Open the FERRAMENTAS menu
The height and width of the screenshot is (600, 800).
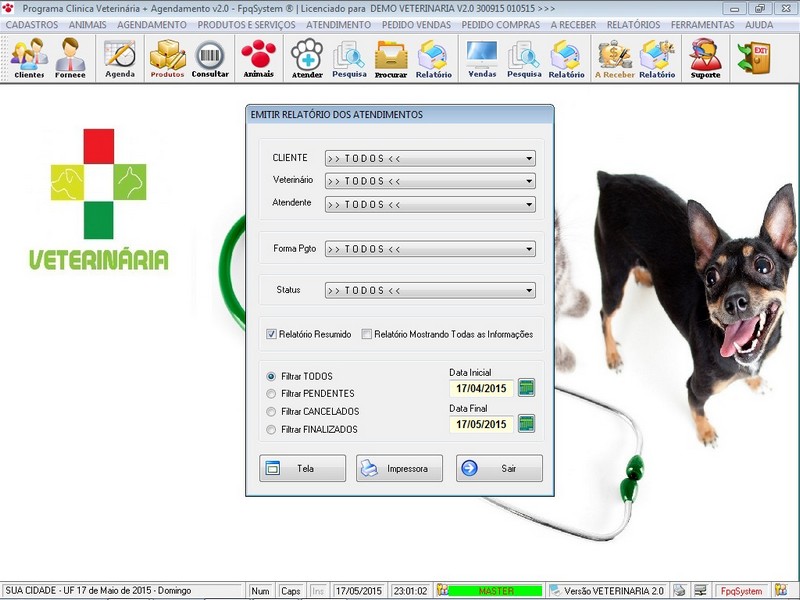703,24
